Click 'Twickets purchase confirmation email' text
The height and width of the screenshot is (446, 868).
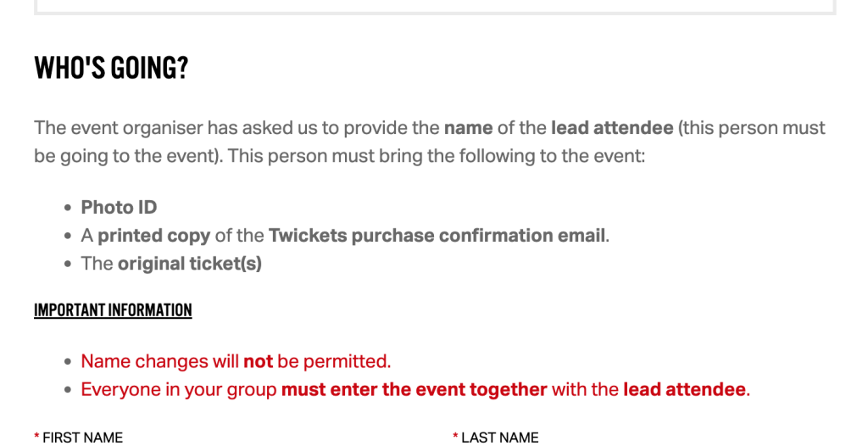[x=437, y=236]
